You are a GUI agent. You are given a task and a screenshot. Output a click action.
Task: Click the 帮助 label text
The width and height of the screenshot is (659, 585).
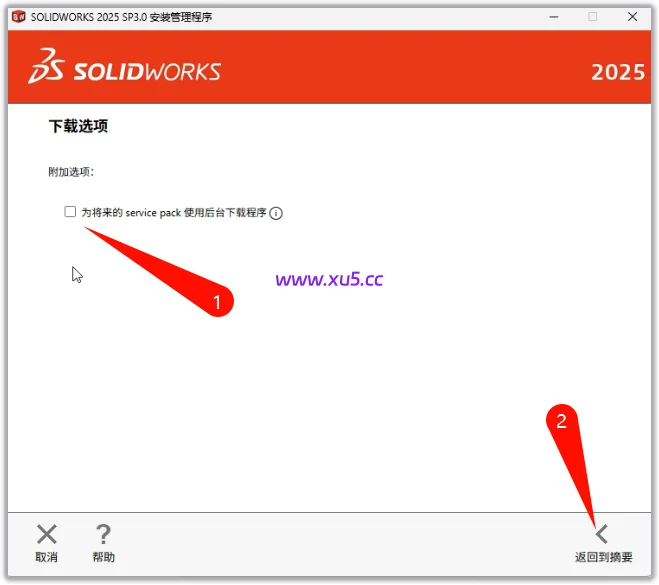pyautogui.click(x=103, y=557)
